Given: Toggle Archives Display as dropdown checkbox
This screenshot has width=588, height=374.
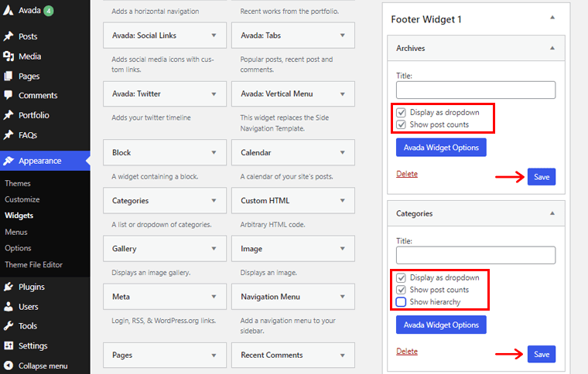Looking at the screenshot, I should coord(401,112).
